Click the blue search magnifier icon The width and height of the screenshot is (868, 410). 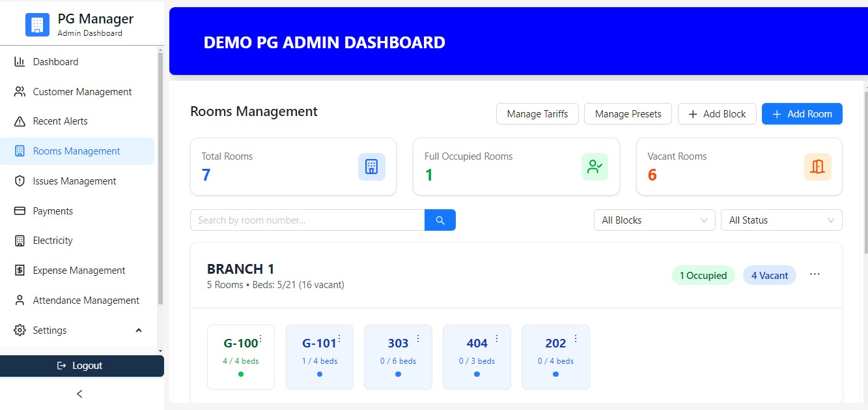[x=440, y=220]
